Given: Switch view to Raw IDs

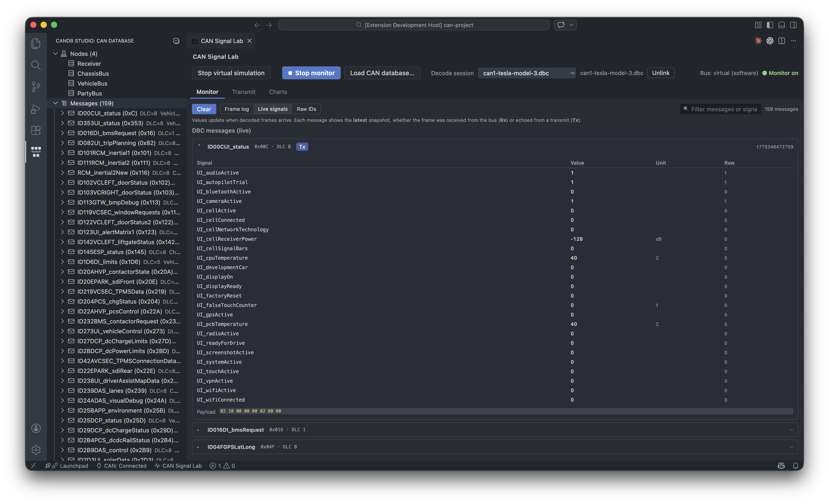Looking at the screenshot, I should point(306,109).
